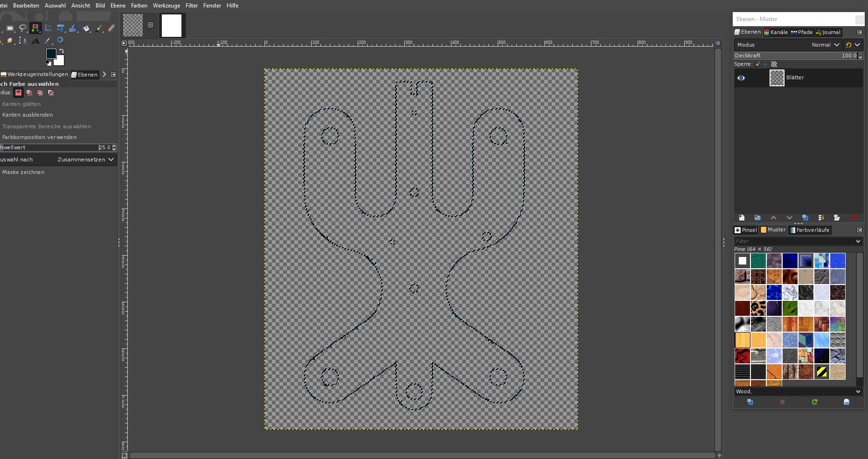Click the Bucket Fill tool
Image resolution: width=868 pixels, height=459 pixels.
(x=86, y=28)
